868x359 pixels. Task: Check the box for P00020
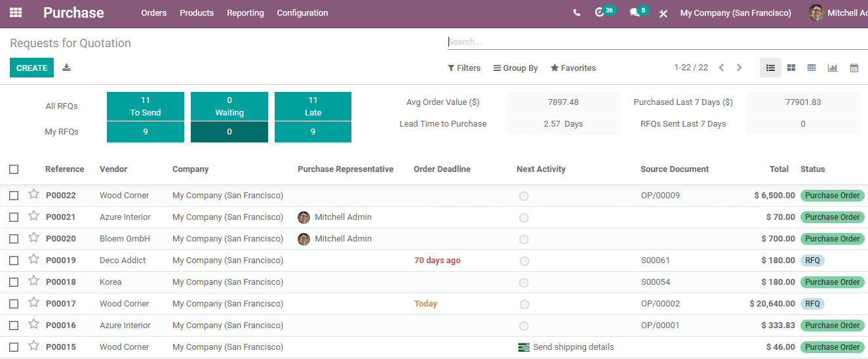pos(14,239)
